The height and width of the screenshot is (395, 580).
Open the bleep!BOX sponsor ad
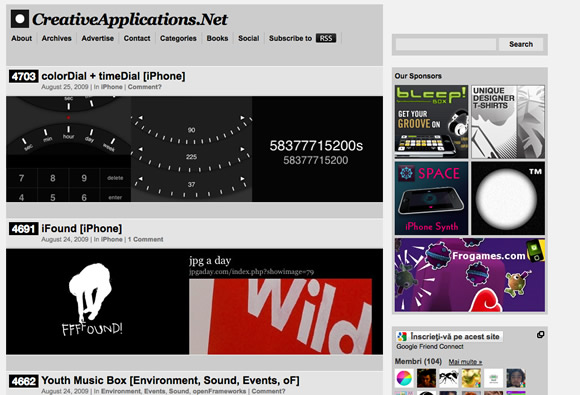click(x=431, y=122)
